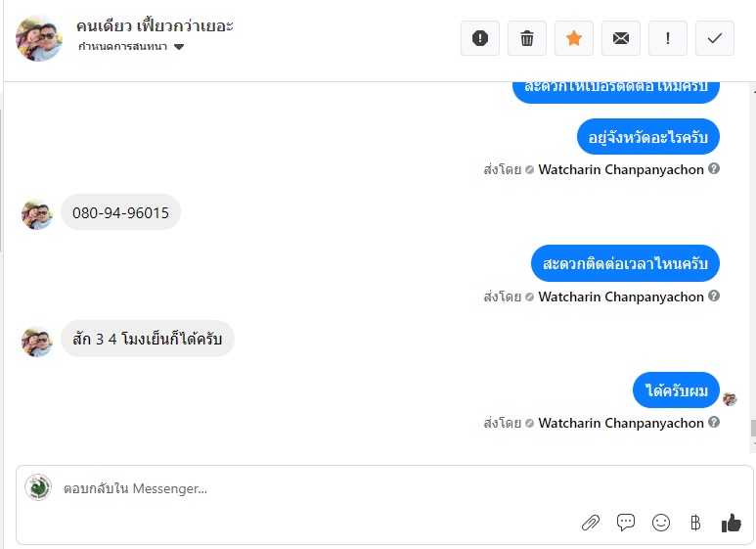Click the sent message ได้ครับผม

coord(676,391)
